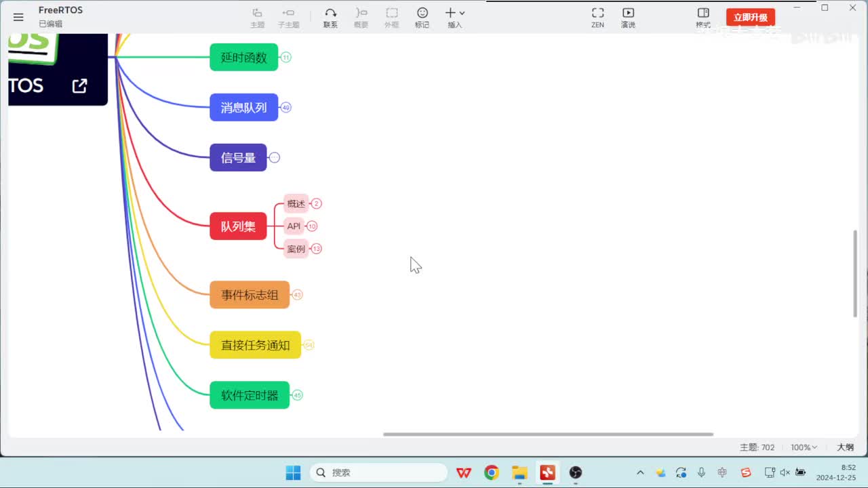Open OBS Studio from the taskbar
Image resolution: width=868 pixels, height=488 pixels.
click(575, 472)
